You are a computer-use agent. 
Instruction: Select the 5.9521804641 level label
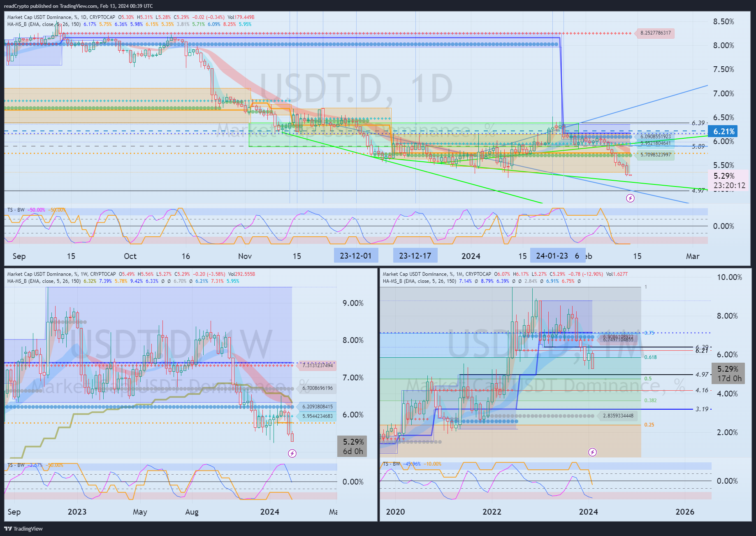click(655, 143)
